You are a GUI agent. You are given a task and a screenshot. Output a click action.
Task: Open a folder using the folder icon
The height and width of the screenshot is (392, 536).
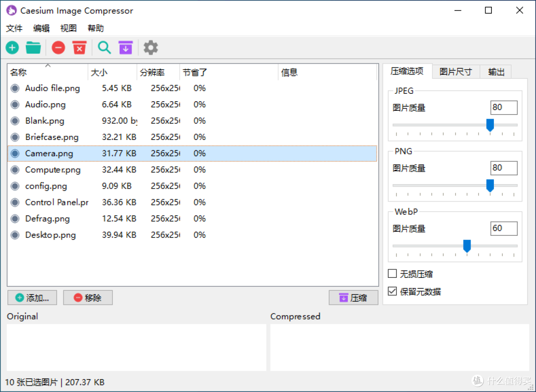click(33, 47)
